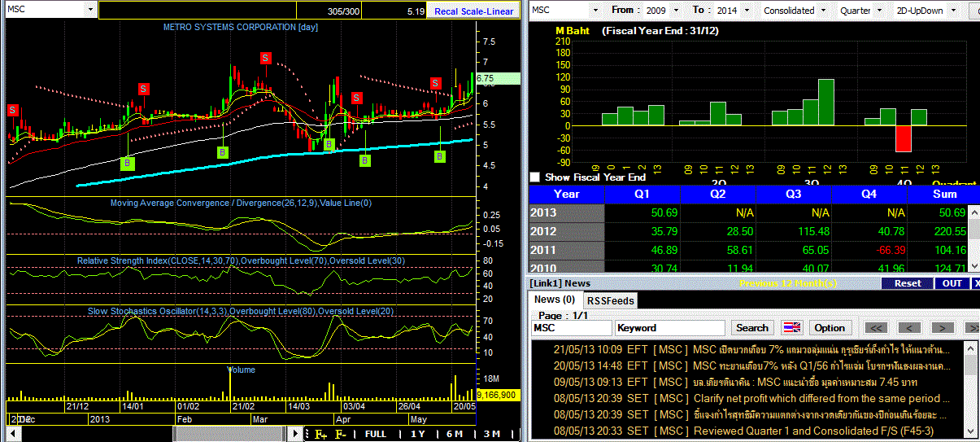Set chart range to 3M
This screenshot has height=442, width=980.
point(492,434)
